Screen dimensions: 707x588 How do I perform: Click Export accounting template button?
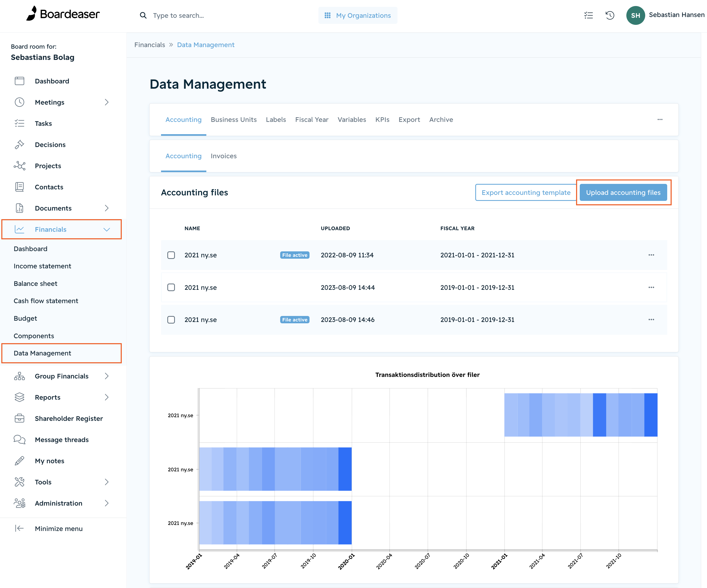pos(526,193)
